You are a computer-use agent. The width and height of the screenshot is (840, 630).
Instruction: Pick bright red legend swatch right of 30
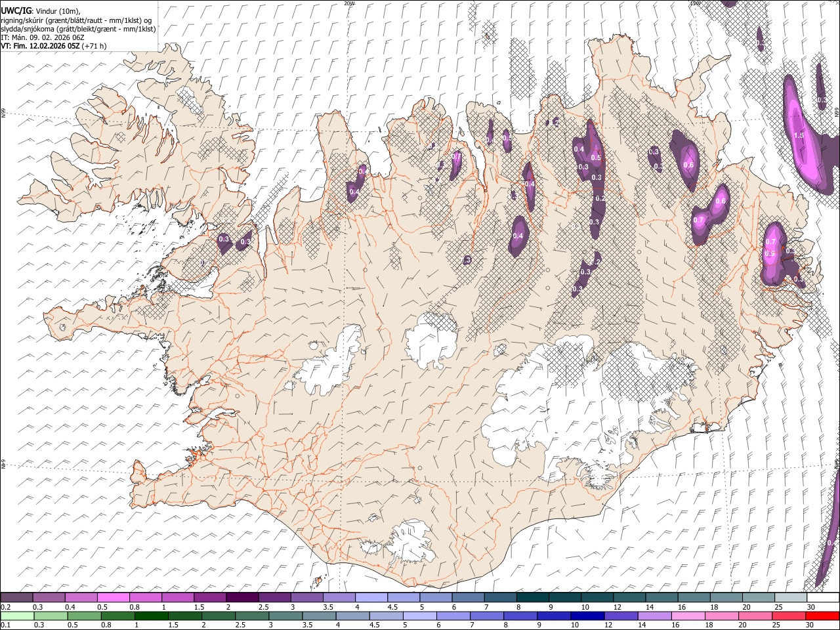tap(822, 616)
